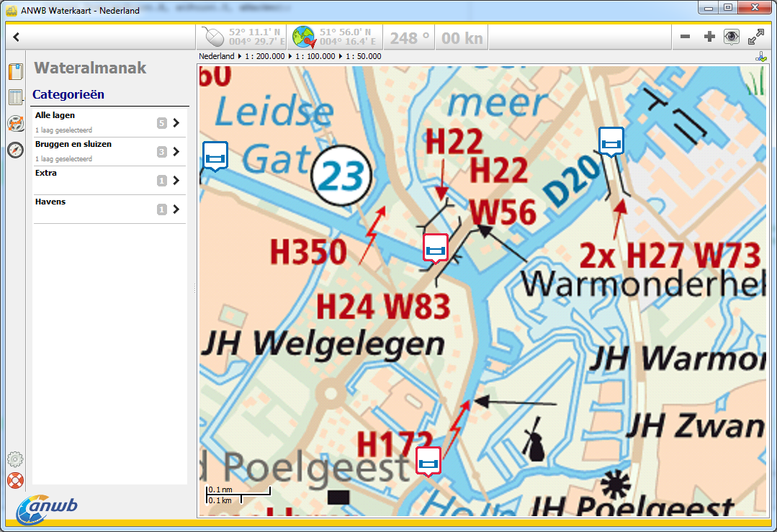Image resolution: width=777 pixels, height=532 pixels.
Task: Click the 248° heading display in the toolbar
Action: [408, 37]
